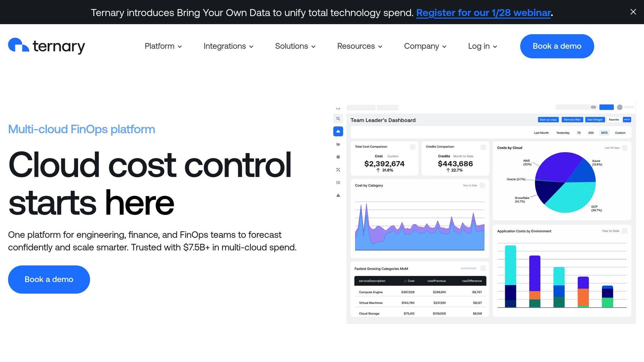Click the ternary logo
Viewport: 644px width, 362px height.
coord(47,46)
